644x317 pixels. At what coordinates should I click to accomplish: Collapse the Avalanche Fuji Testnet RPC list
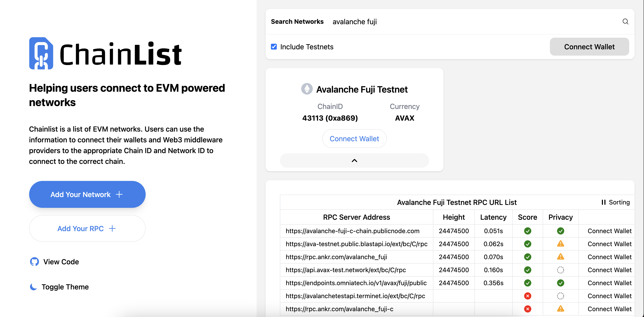click(x=354, y=161)
